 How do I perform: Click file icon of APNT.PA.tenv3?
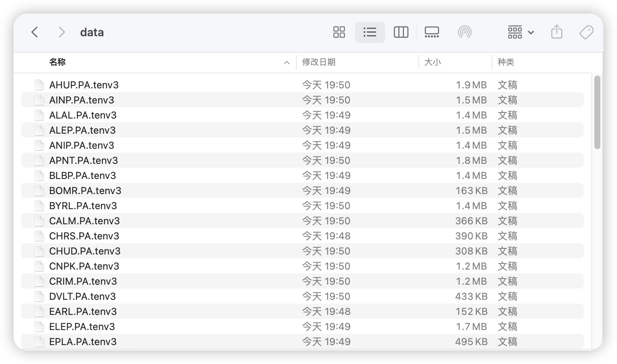[39, 160]
